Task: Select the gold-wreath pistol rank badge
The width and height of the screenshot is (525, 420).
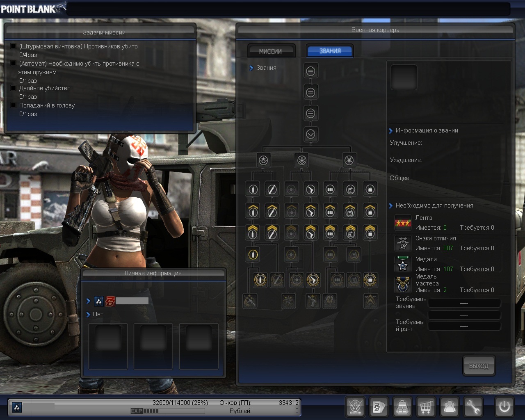Action: point(313,280)
